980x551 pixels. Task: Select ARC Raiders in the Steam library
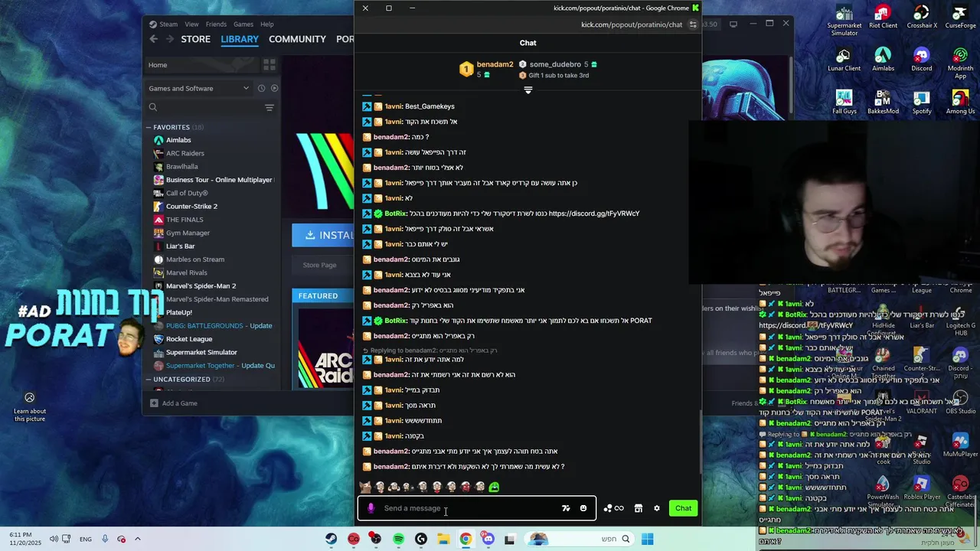185,153
